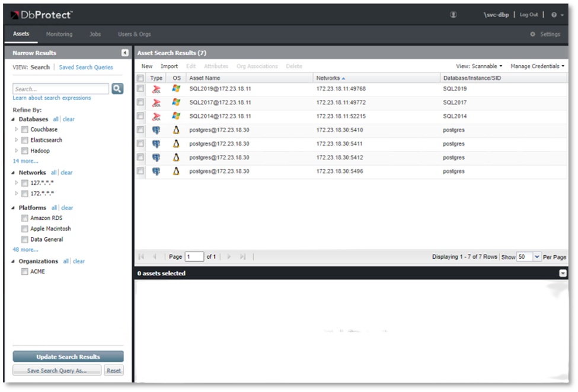Collapse the Databases filter section
This screenshot has width=578, height=392.
(x=13, y=119)
